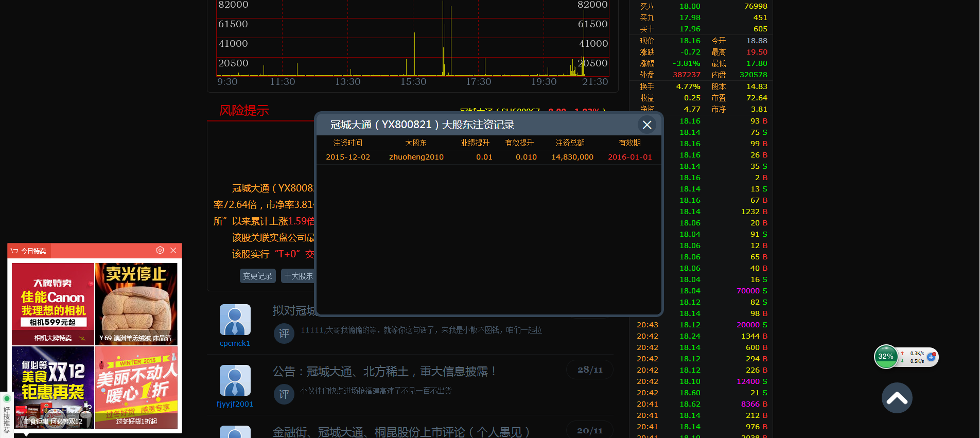Click the 佳能Canon camera ad thumbnail
The image size is (980, 438).
click(53, 304)
